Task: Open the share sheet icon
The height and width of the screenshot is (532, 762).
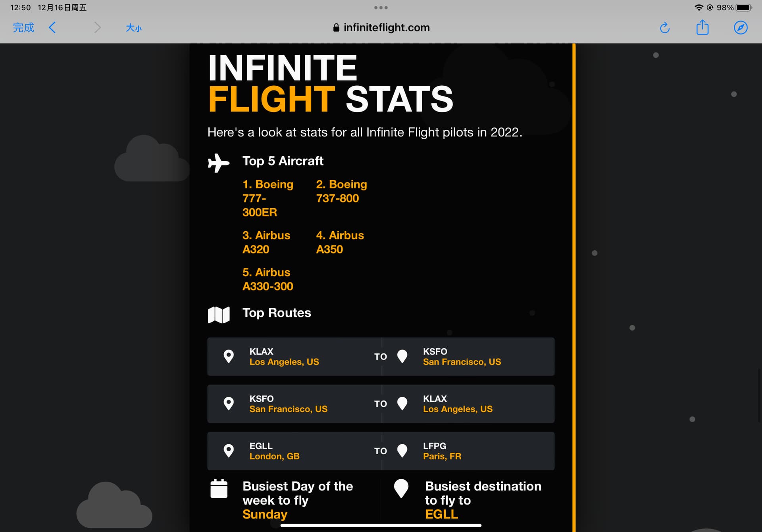Action: [702, 27]
